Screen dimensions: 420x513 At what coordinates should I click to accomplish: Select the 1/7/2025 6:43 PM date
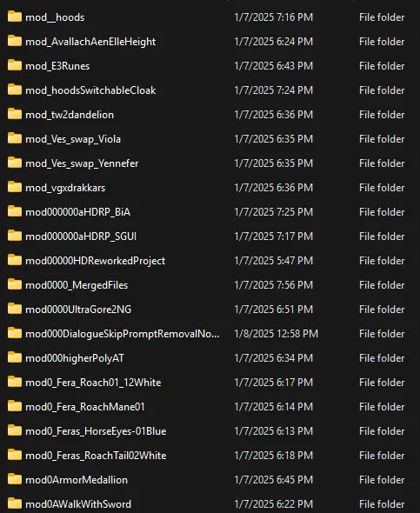click(274, 66)
